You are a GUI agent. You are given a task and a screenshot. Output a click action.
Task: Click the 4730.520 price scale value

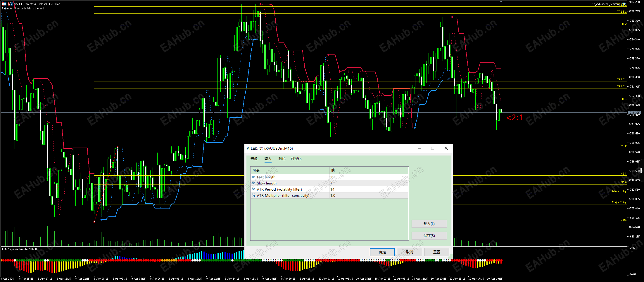point(634,152)
